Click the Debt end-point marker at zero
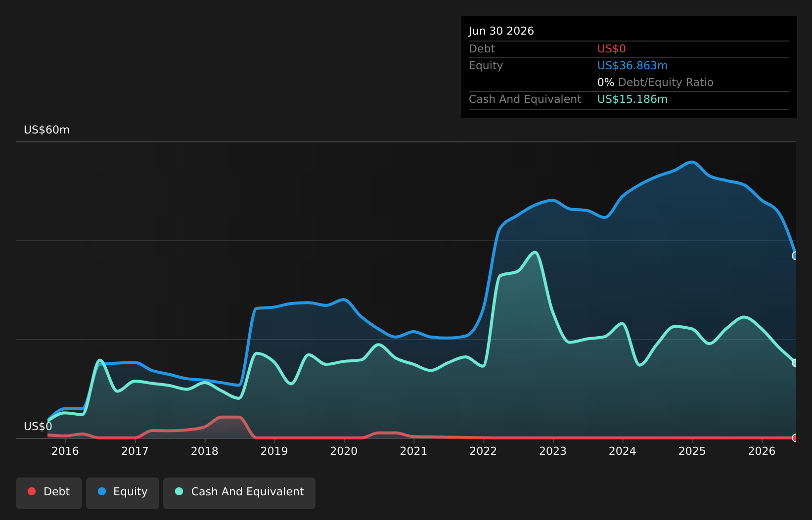 pos(796,438)
